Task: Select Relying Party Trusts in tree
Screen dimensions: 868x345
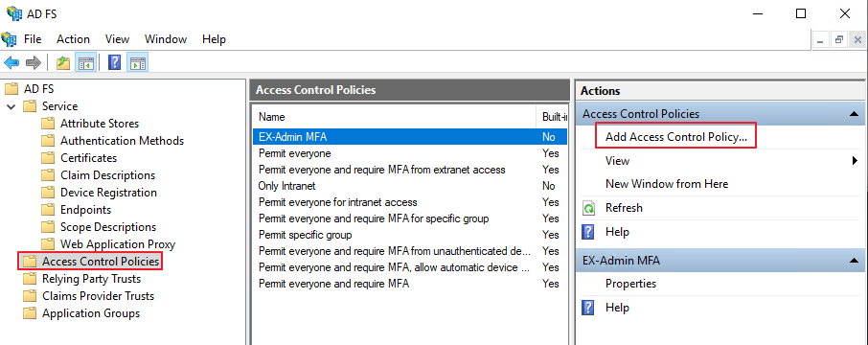Action: pyautogui.click(x=91, y=279)
